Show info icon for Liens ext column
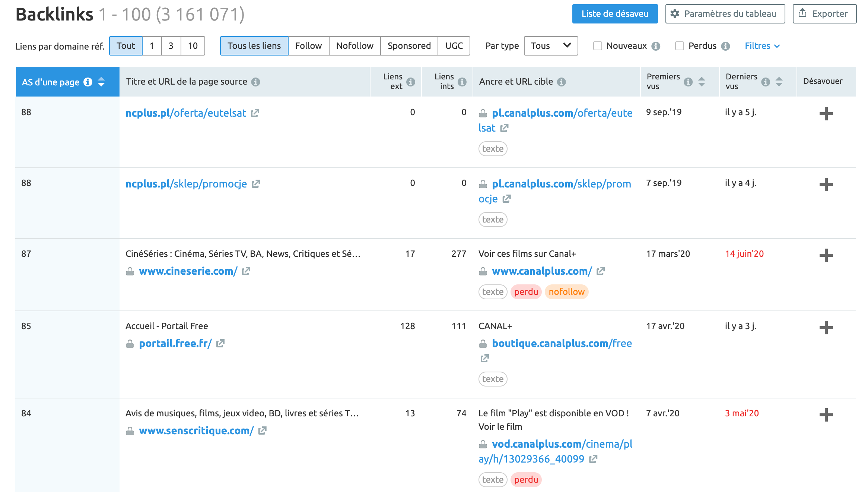 point(411,82)
